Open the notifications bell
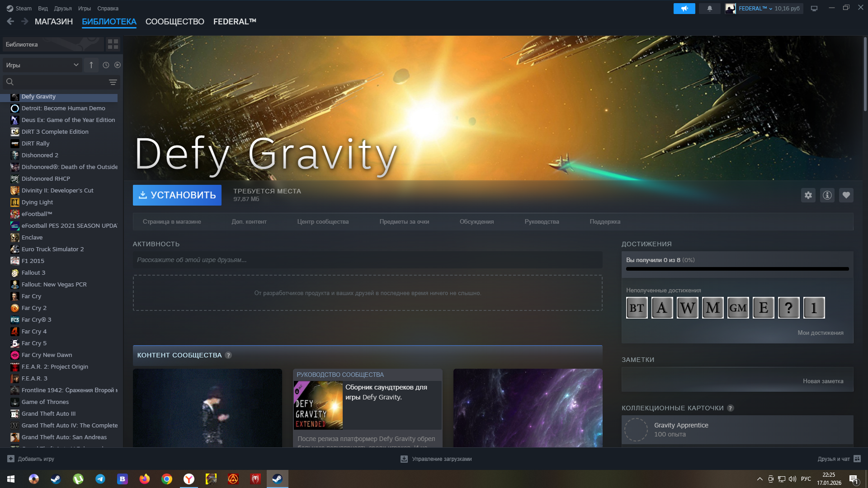Image resolution: width=868 pixels, height=488 pixels. pos(710,9)
